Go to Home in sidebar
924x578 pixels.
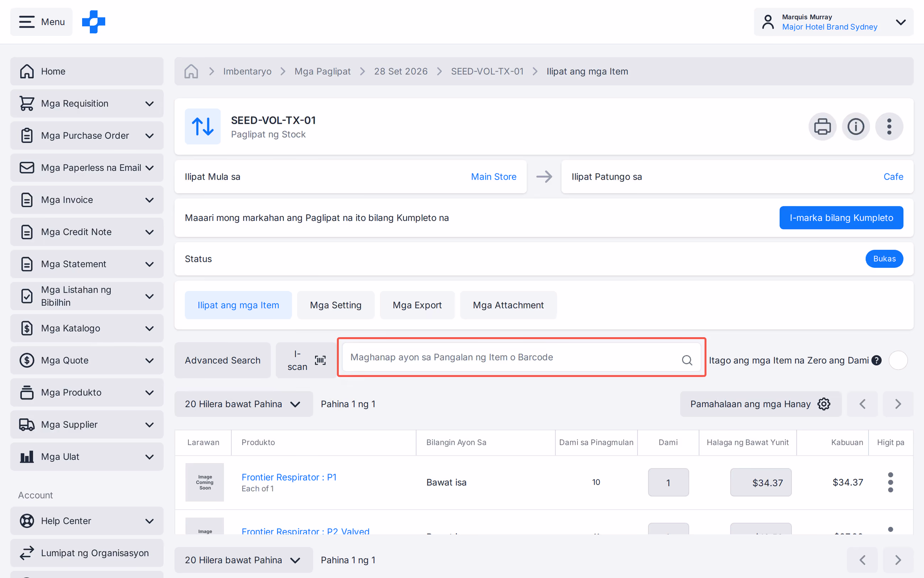87,71
